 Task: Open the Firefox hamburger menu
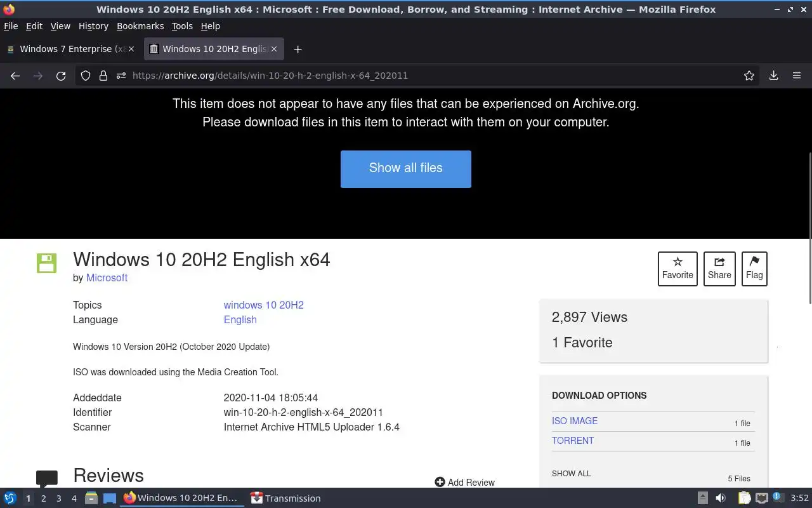point(797,76)
